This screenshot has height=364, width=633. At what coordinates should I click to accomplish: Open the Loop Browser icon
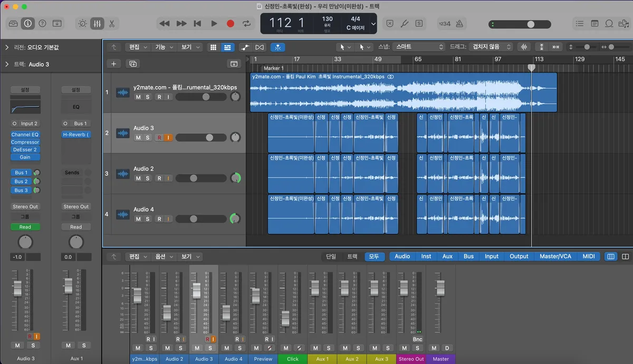[x=609, y=23]
